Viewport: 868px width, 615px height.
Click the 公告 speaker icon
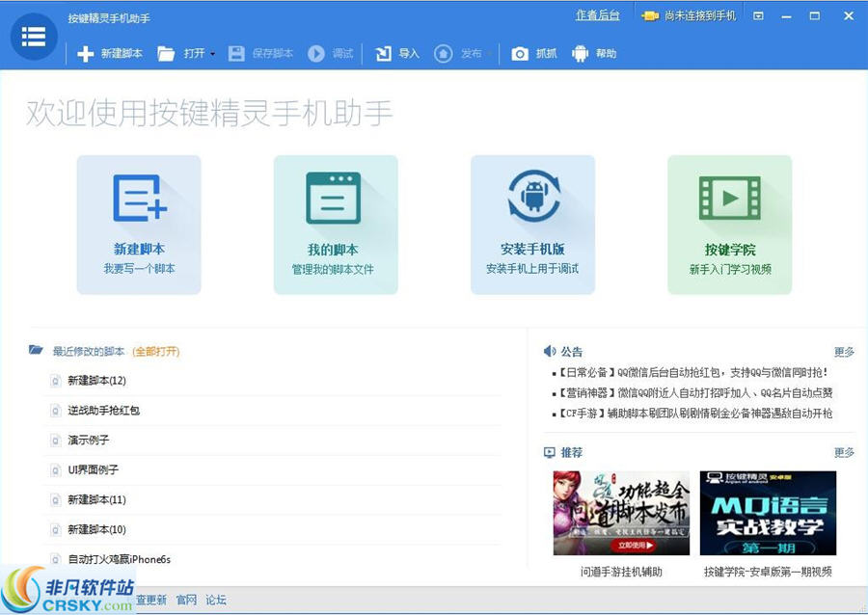(x=549, y=351)
